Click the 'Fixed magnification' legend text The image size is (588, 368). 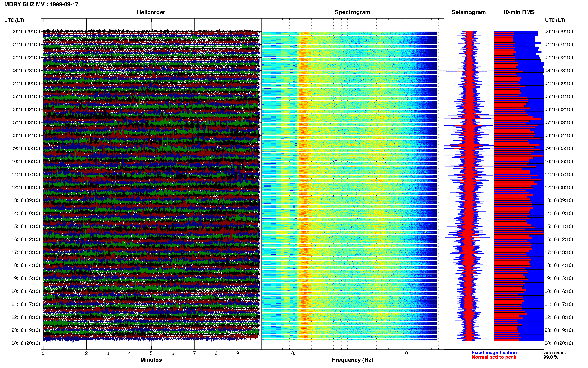coord(494,352)
